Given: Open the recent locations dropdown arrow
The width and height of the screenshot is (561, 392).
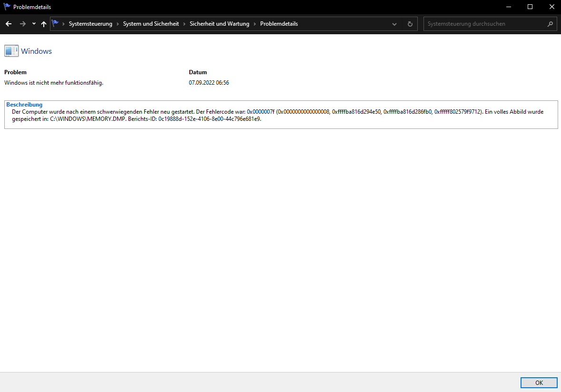Looking at the screenshot, I should [34, 24].
